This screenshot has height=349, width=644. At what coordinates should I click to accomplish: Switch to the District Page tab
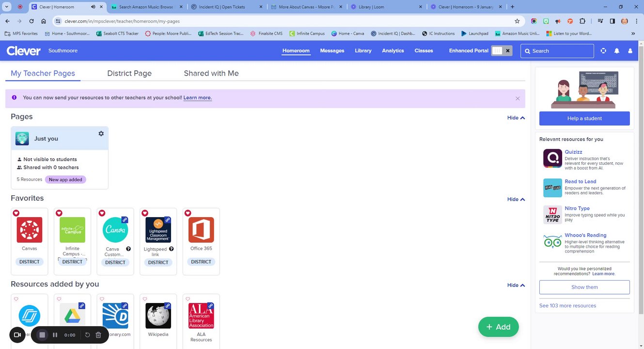(x=129, y=73)
